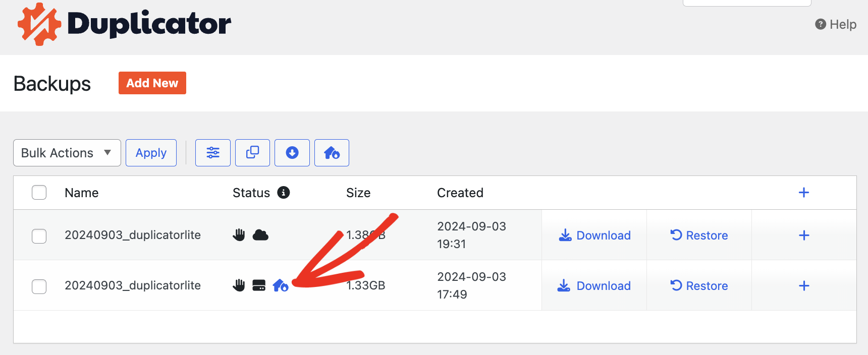Open the Bulk Actions dropdown
This screenshot has width=868, height=355.
coord(67,153)
